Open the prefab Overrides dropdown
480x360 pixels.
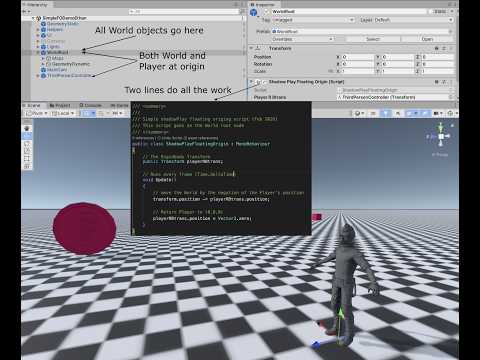pos(302,39)
